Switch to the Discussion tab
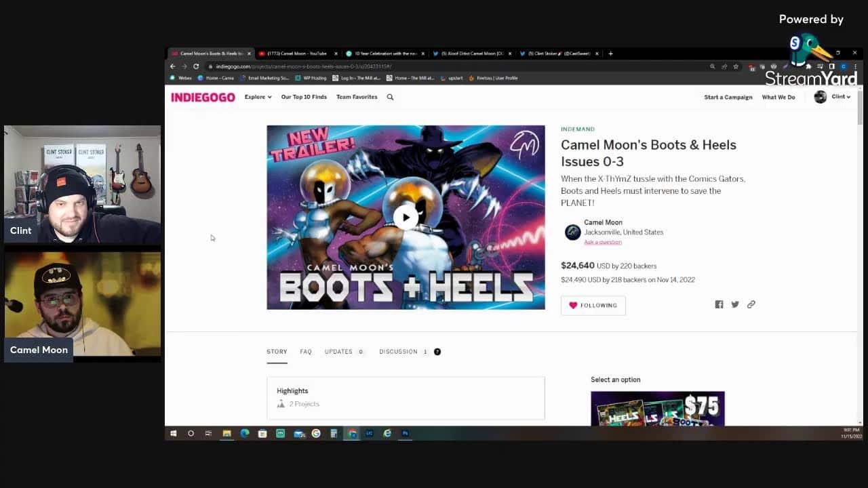 pyautogui.click(x=398, y=352)
